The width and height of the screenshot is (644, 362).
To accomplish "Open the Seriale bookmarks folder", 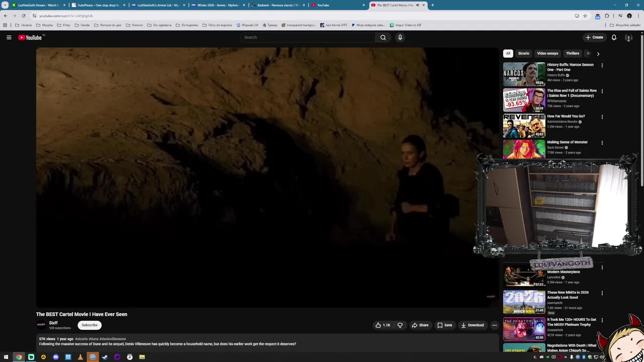I will 82,25.
